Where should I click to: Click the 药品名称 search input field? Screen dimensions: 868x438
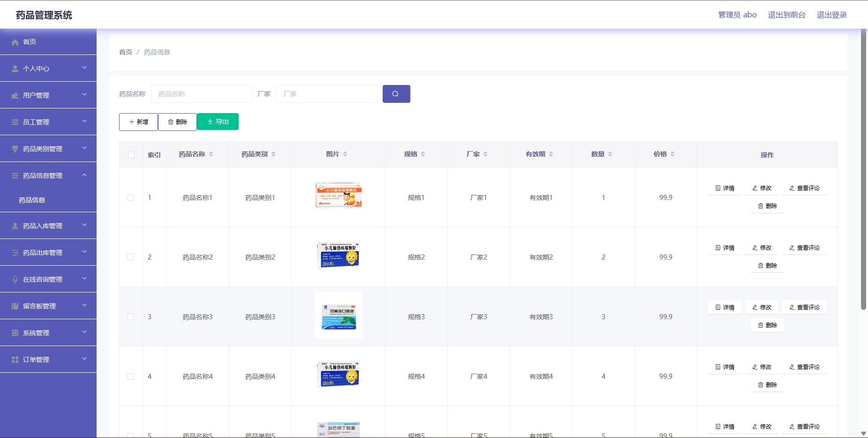(202, 94)
